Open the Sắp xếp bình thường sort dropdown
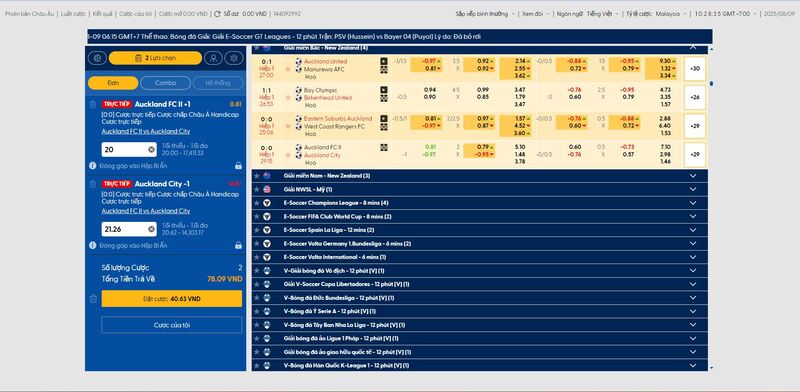This screenshot has height=392, width=800. tap(485, 14)
